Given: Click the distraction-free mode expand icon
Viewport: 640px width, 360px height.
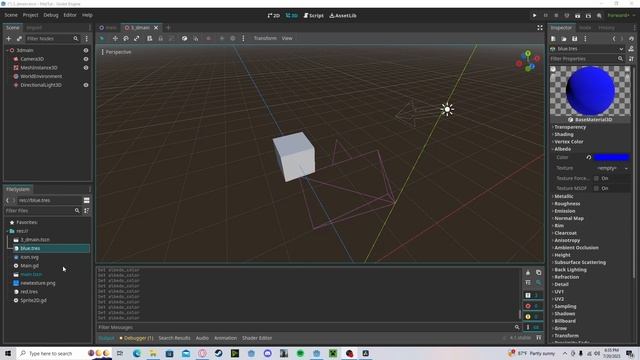Looking at the screenshot, I should [x=540, y=27].
